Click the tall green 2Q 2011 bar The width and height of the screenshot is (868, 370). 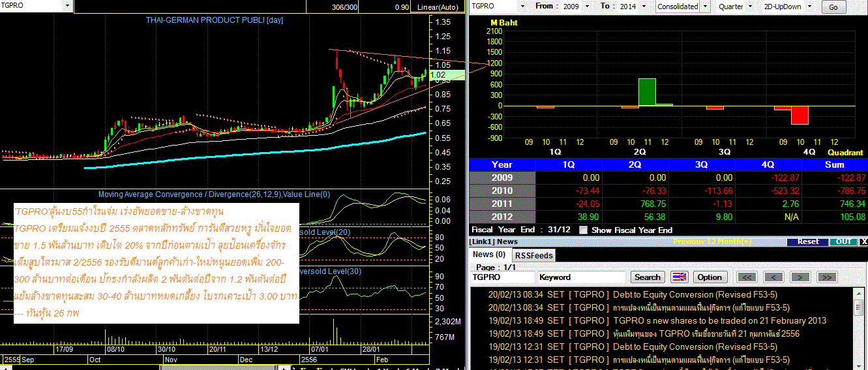[647, 92]
